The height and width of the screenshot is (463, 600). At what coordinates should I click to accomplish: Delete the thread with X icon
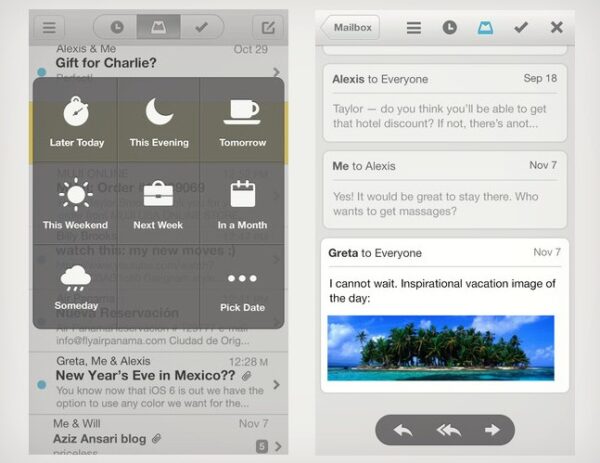(557, 27)
